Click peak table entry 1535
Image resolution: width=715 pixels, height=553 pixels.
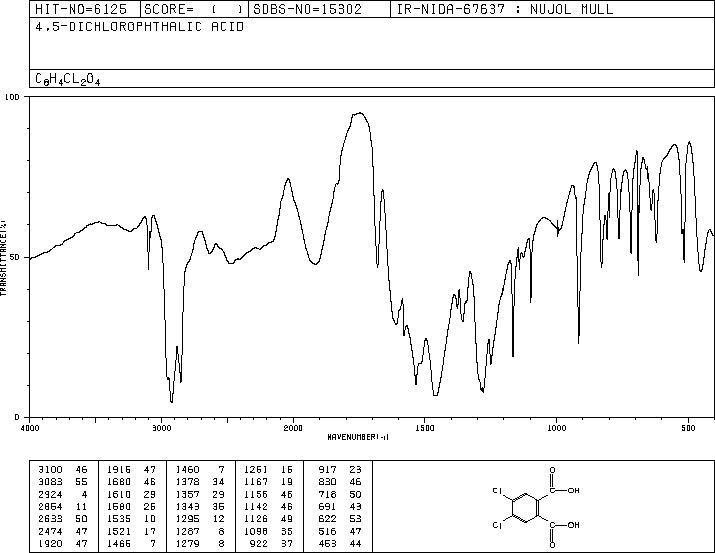click(x=131, y=519)
